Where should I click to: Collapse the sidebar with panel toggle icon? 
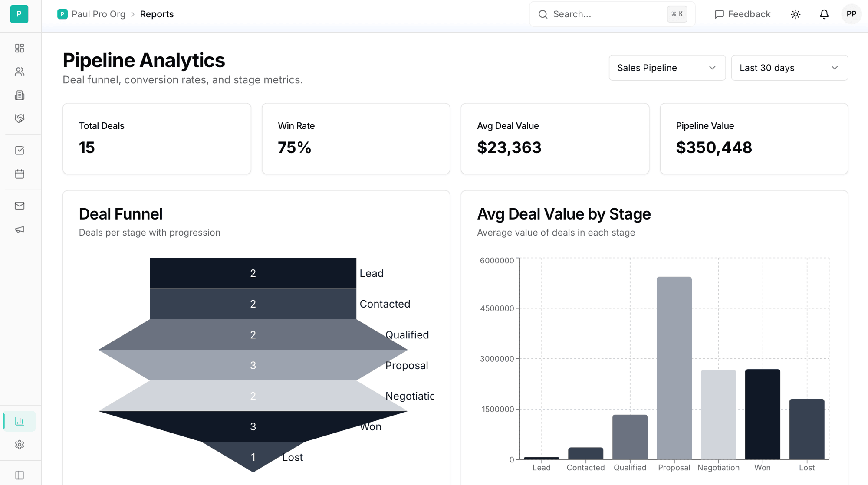[20, 475]
